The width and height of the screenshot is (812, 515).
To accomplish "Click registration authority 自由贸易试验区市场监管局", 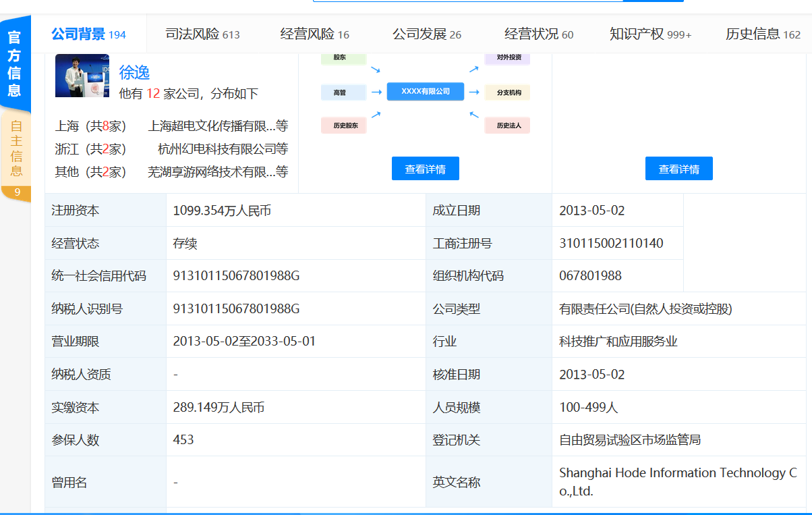I will point(630,440).
